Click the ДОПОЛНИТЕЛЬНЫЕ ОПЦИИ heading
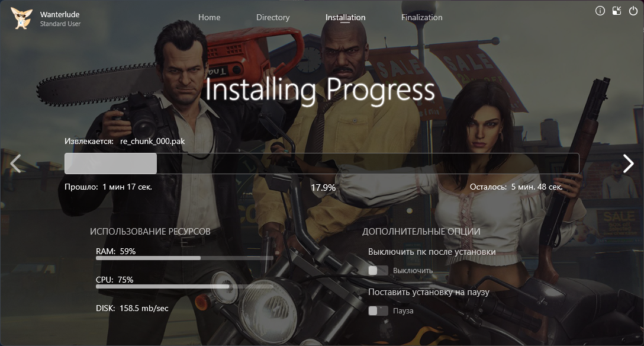This screenshot has height=346, width=644. coord(421,232)
